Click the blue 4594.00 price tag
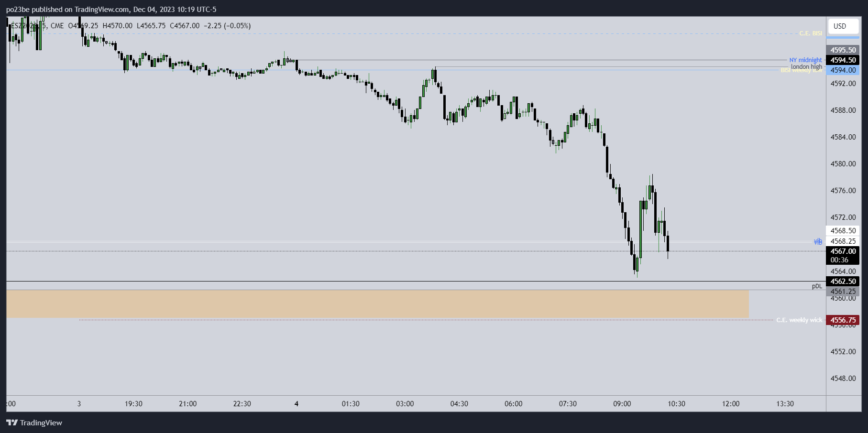 pos(843,70)
